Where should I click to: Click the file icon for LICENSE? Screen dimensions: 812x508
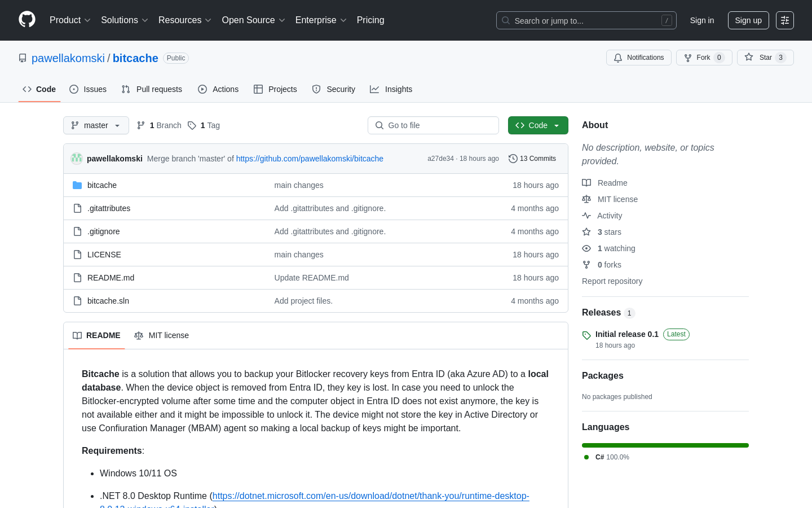point(77,255)
